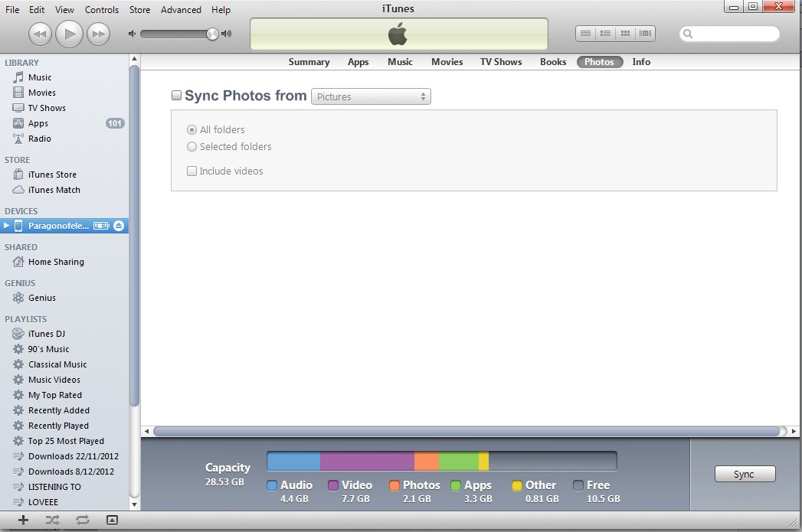Toggle shuffle at the bottom bar
The height and width of the screenshot is (532, 802).
[x=52, y=521]
